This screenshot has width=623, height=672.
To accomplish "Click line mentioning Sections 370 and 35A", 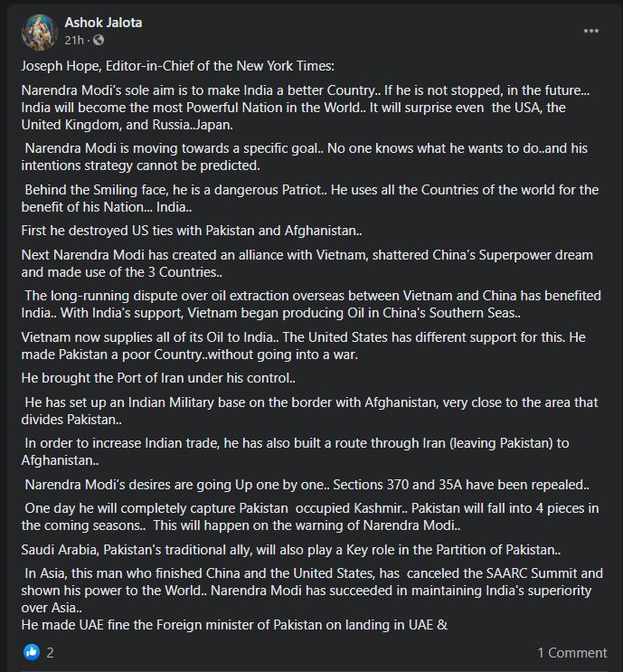I will [x=307, y=485].
